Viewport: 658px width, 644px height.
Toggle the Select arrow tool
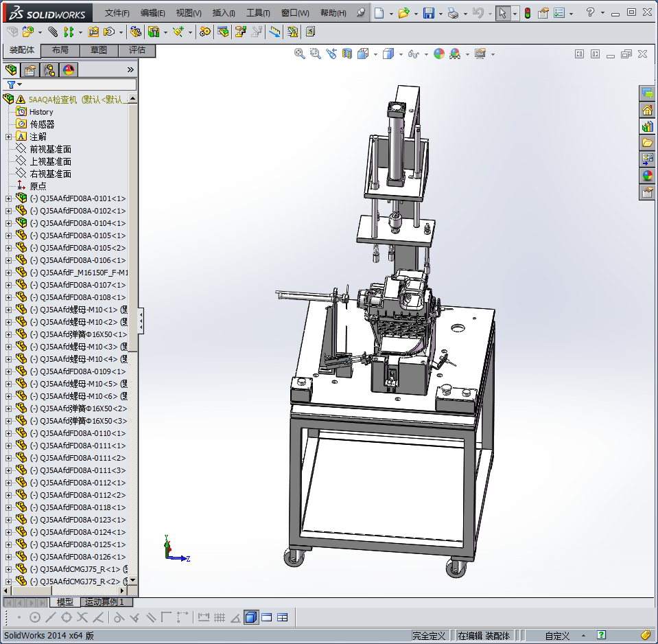[x=502, y=13]
